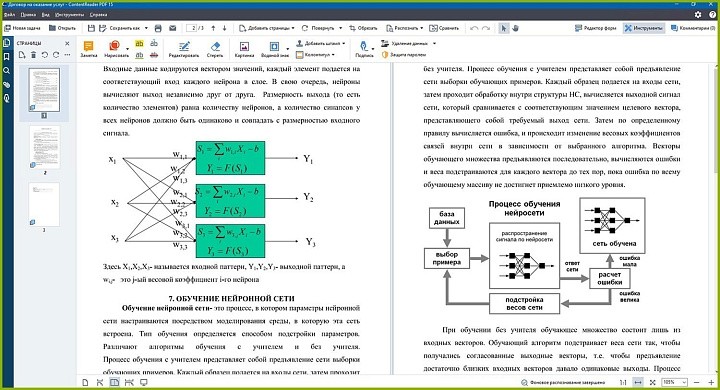The image size is (720, 390).
Task: Select the yellow highlight text tool
Action: pyautogui.click(x=139, y=44)
